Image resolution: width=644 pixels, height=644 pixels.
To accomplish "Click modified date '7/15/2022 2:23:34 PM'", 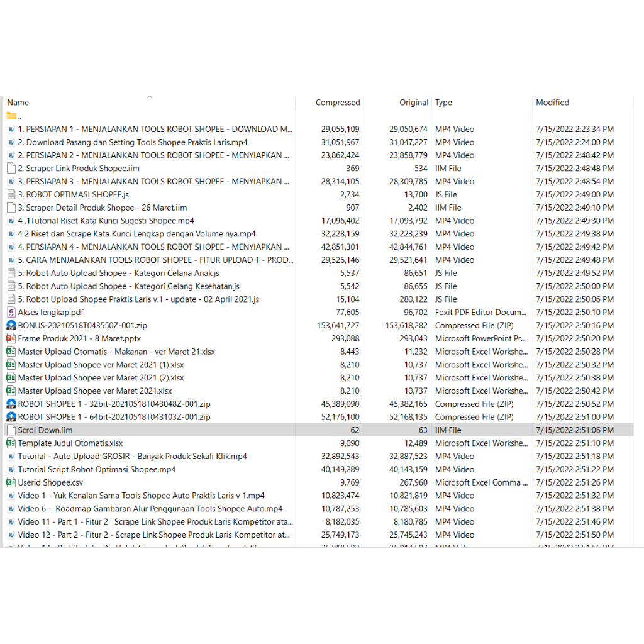I will tap(575, 130).
